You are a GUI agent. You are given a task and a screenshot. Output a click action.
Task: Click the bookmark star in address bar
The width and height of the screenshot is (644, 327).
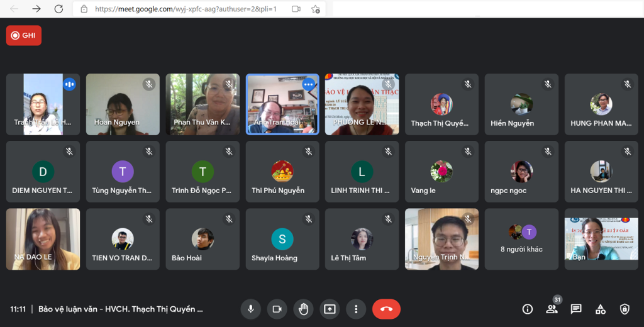[316, 9]
